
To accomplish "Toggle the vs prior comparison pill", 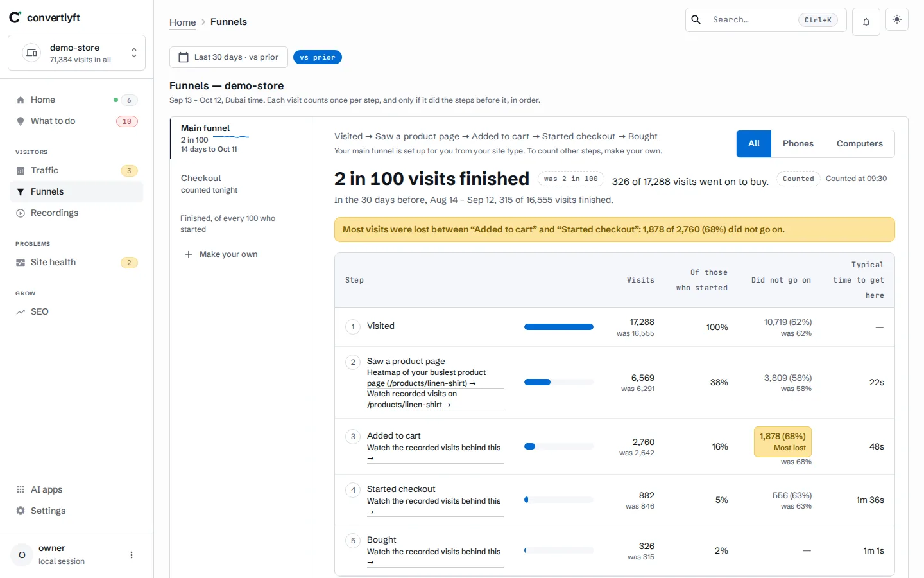I will click(318, 57).
